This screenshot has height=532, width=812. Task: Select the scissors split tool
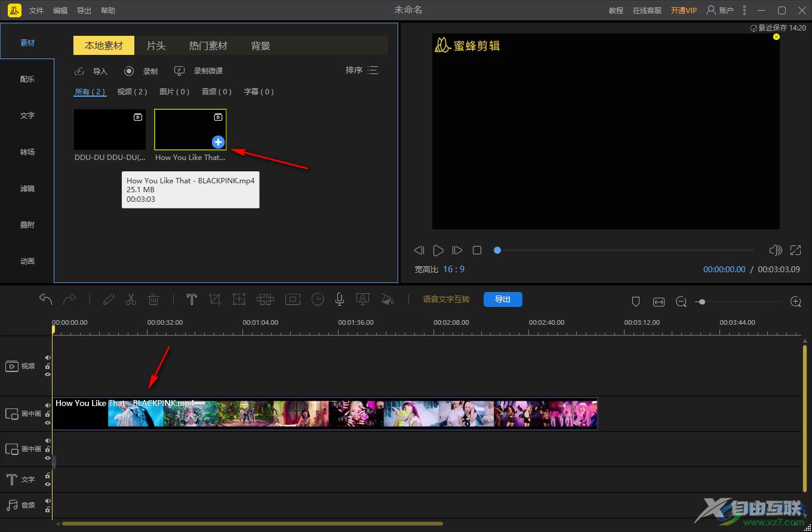point(131,299)
